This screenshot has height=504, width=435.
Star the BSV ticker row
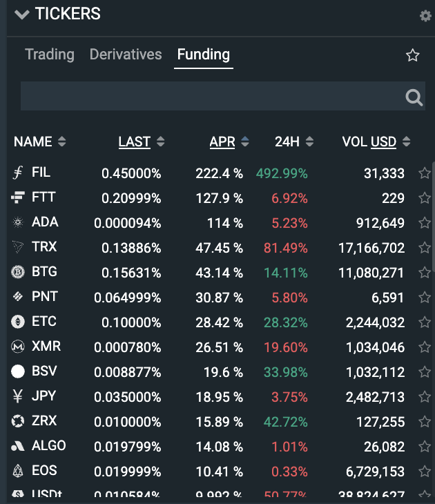(425, 371)
